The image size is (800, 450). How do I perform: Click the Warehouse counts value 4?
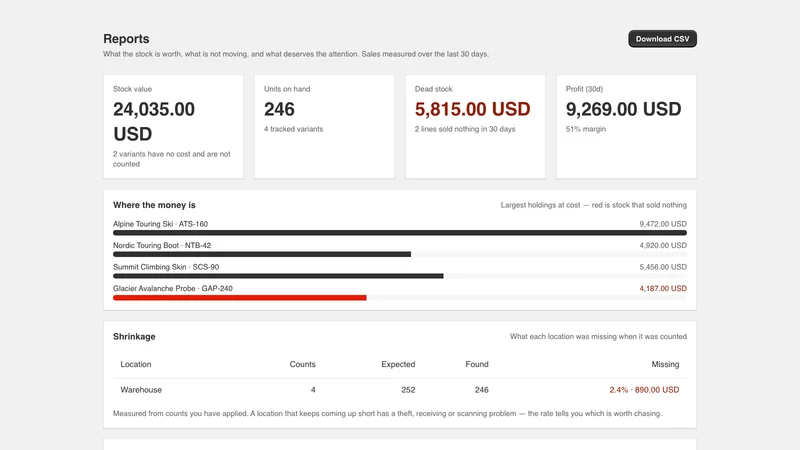coord(313,390)
